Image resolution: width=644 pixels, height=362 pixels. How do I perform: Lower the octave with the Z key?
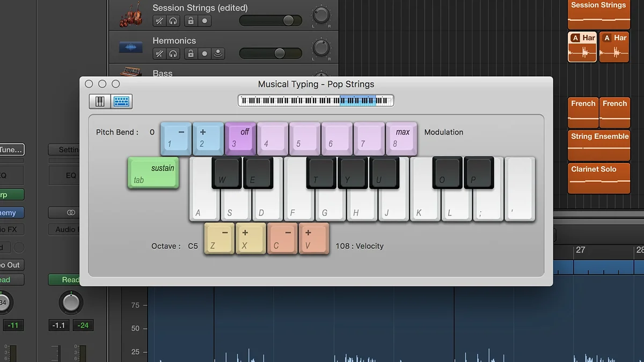pos(219,239)
